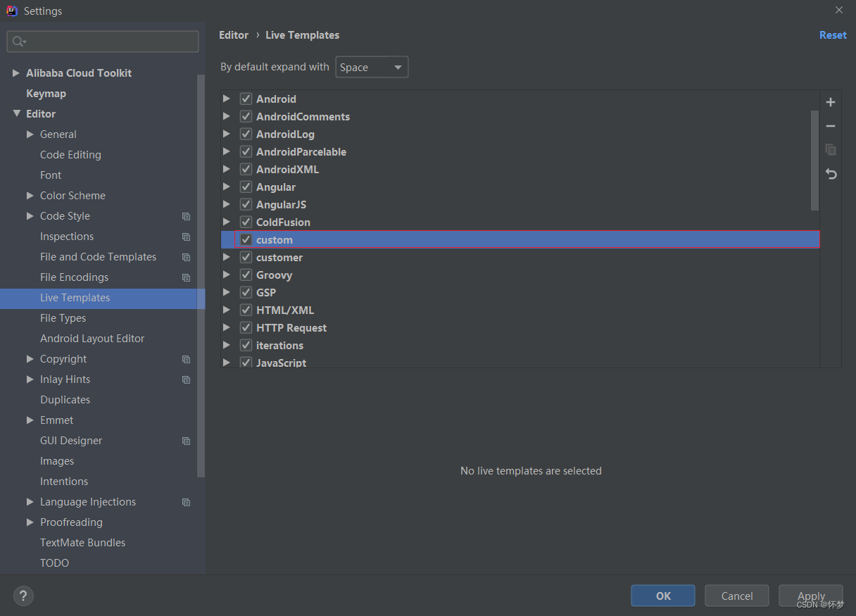Click the Reset link
Screen dimensions: 856x616
[x=833, y=35]
